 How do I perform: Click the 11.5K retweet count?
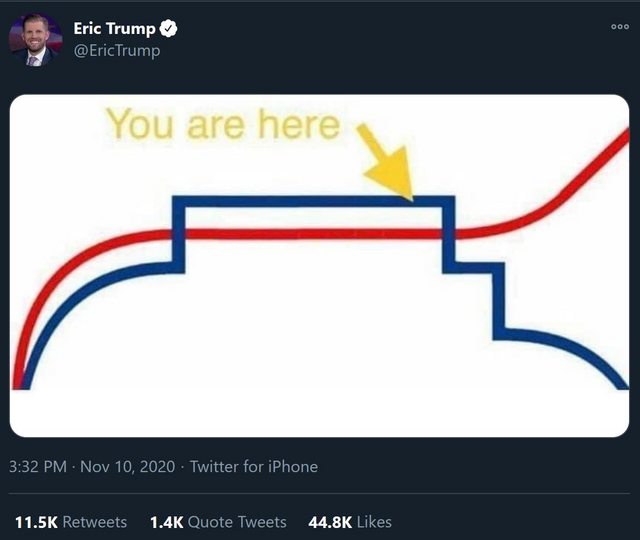(35, 522)
